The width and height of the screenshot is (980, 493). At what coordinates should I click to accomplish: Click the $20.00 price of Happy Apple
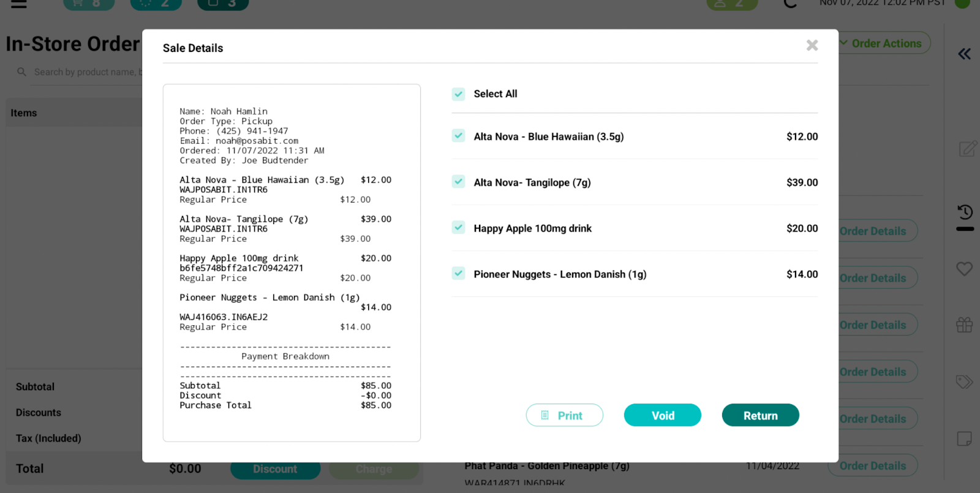[802, 228]
